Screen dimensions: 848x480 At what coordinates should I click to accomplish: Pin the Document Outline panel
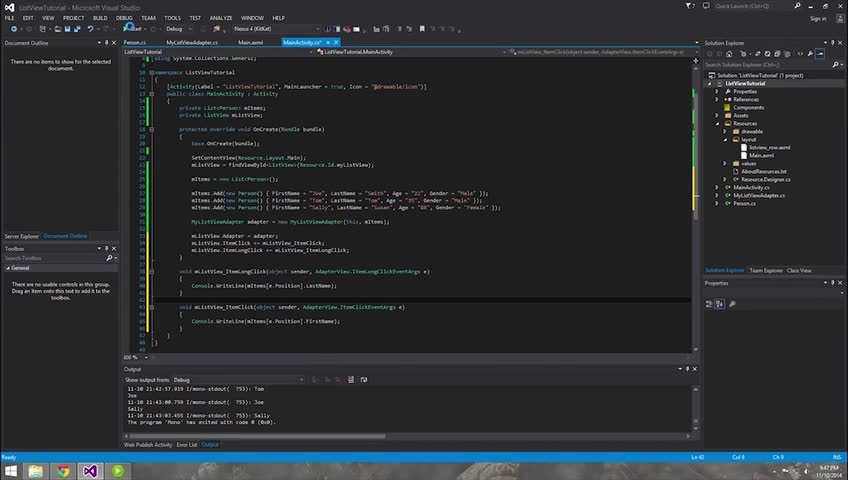(x=105, y=43)
